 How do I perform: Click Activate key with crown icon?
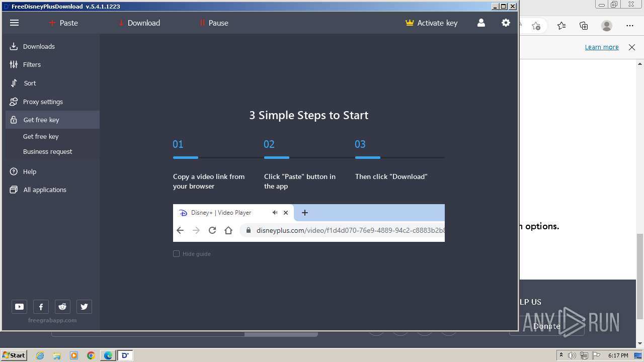(x=432, y=23)
